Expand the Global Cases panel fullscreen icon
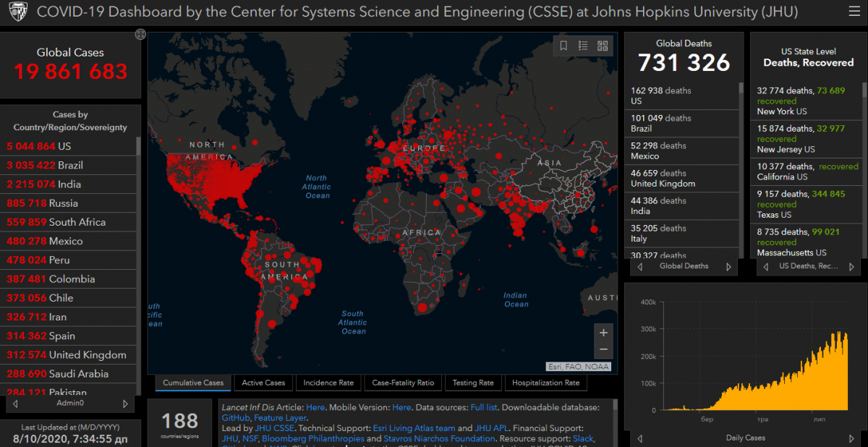 (x=140, y=35)
